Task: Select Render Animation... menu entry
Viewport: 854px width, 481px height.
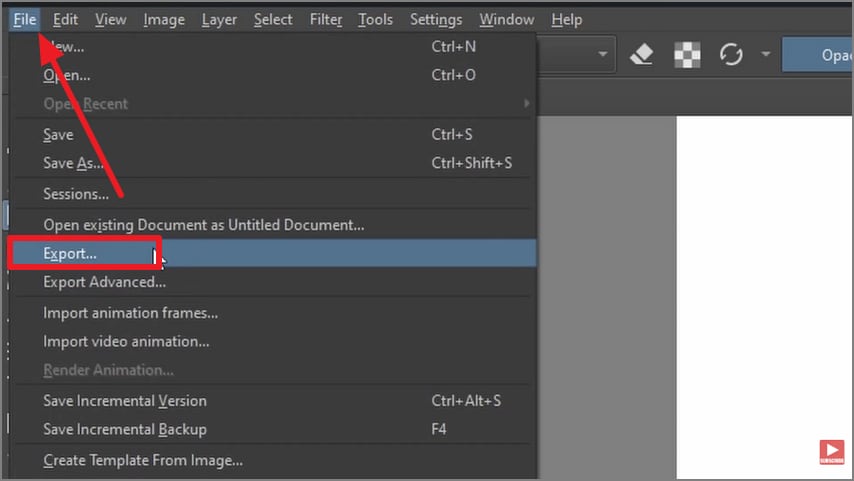Action: pos(273,370)
